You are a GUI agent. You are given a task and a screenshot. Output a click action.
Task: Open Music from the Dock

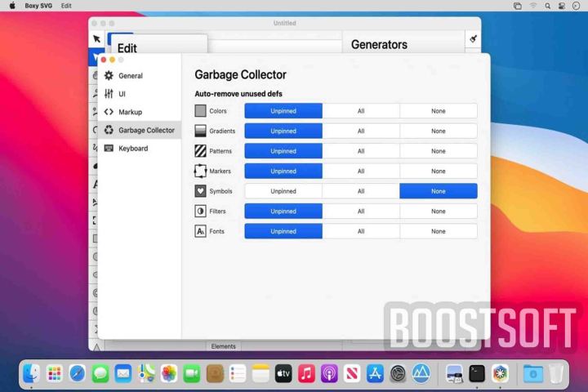tap(306, 373)
